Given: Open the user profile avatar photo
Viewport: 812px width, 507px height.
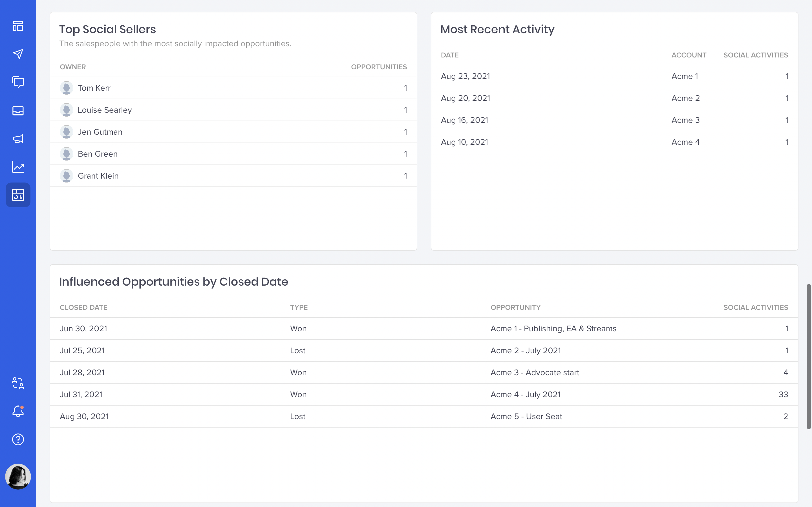Looking at the screenshot, I should [x=18, y=477].
